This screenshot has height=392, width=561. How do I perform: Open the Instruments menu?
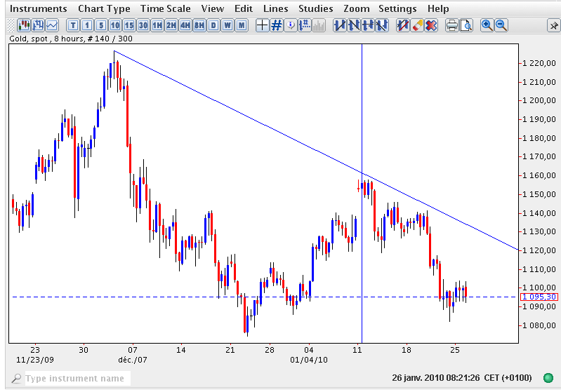pos(39,8)
